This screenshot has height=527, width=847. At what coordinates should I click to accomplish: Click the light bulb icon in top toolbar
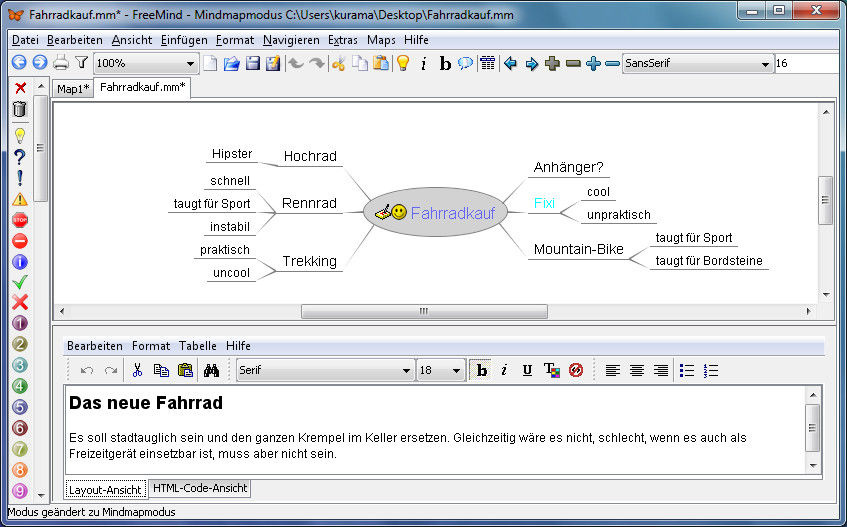[402, 63]
